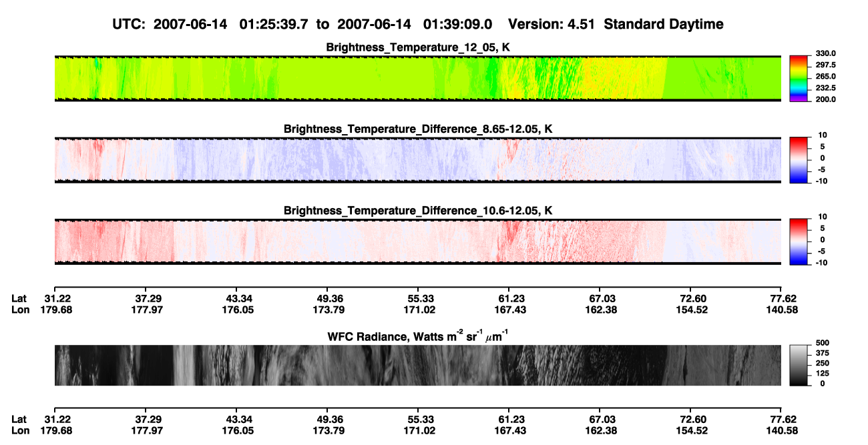Click the 125 tick on the WFC colorbar
868x445 pixels.
coord(822,373)
